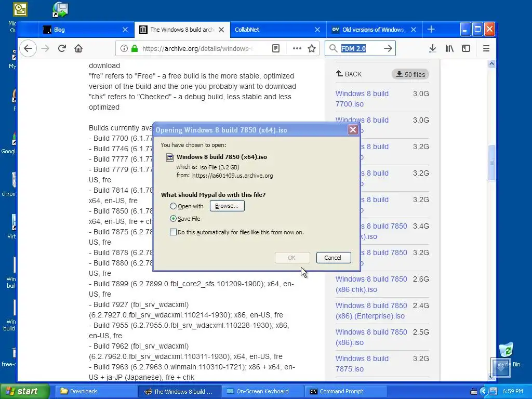
Task: Open Windows 8 build 7875.iso link
Action: pyautogui.click(x=362, y=364)
